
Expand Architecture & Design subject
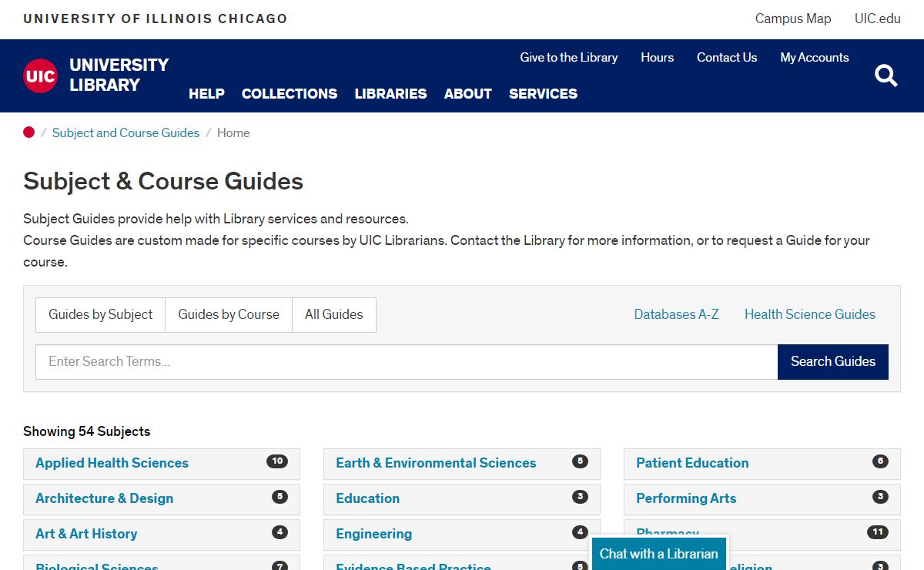coord(162,499)
